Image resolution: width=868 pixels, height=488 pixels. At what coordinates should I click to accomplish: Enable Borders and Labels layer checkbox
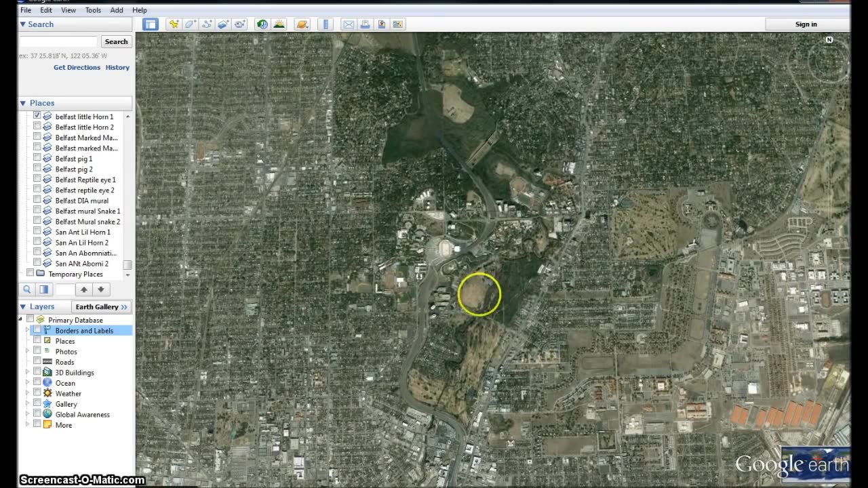point(37,330)
